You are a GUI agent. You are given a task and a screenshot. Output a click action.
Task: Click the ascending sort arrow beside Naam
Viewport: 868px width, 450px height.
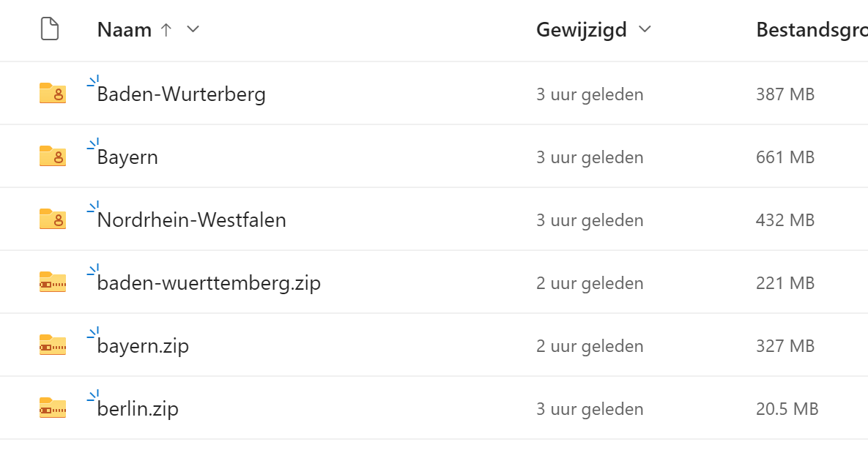pos(166,30)
